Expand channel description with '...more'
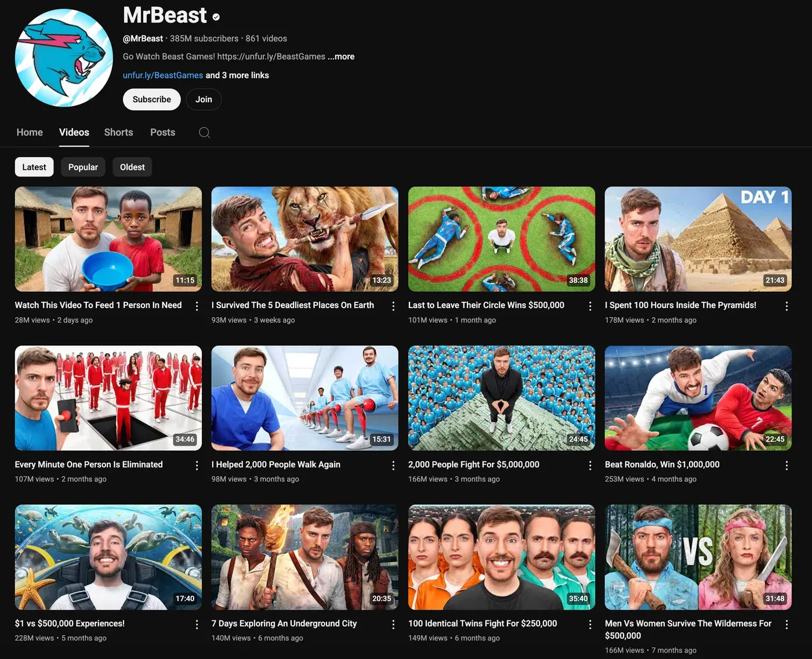Viewport: 812px width, 659px height. pyautogui.click(x=341, y=56)
